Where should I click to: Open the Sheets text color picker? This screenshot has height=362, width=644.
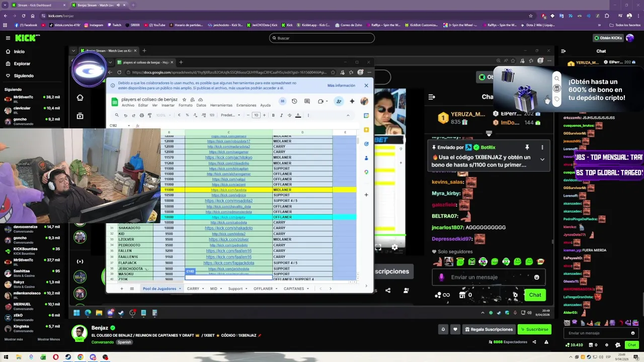click(x=298, y=115)
